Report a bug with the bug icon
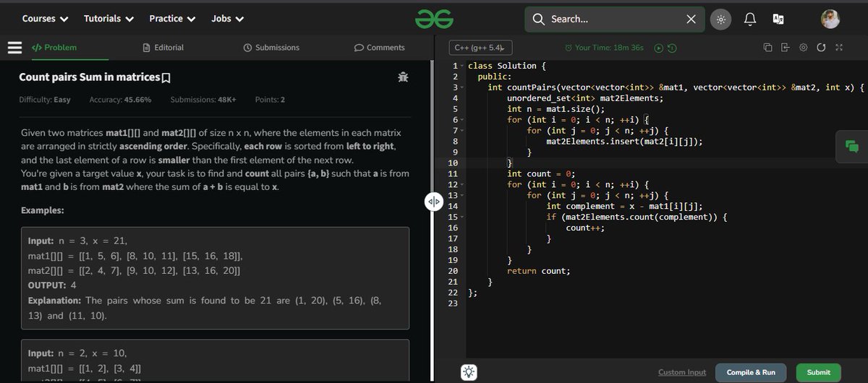868x383 pixels. (403, 77)
